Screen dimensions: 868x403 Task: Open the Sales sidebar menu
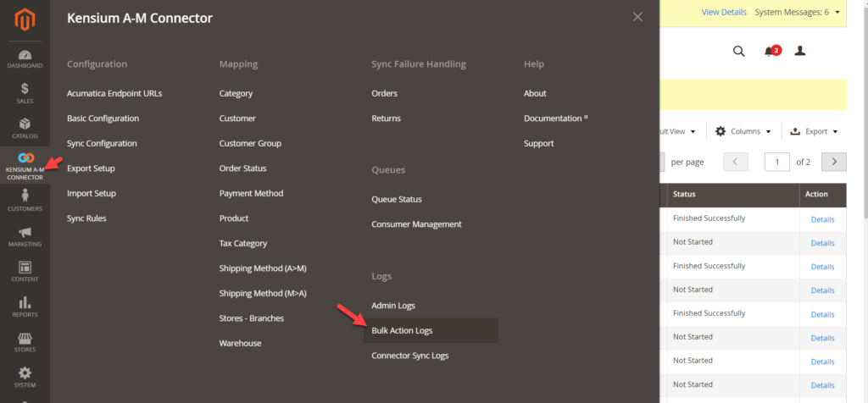pyautogui.click(x=25, y=93)
